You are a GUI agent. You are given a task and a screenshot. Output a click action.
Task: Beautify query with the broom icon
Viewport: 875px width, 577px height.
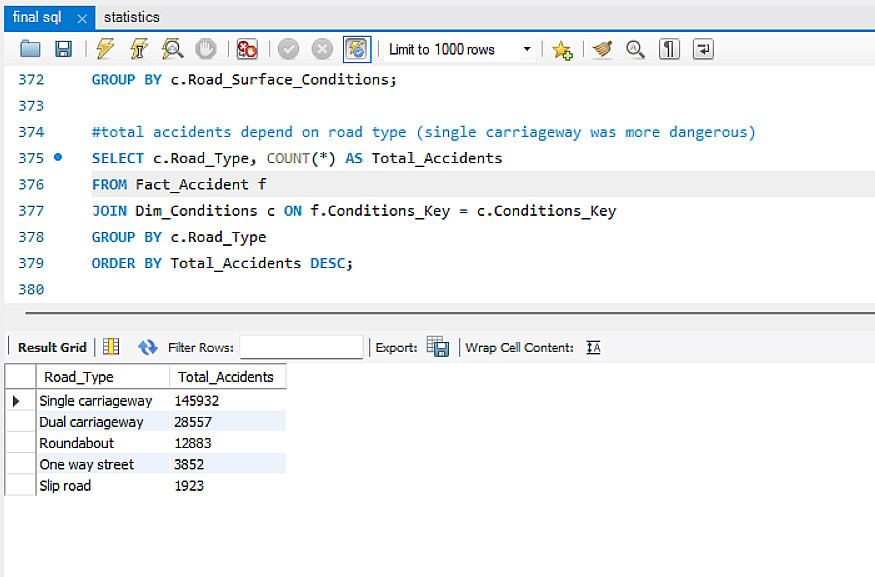[x=602, y=49]
